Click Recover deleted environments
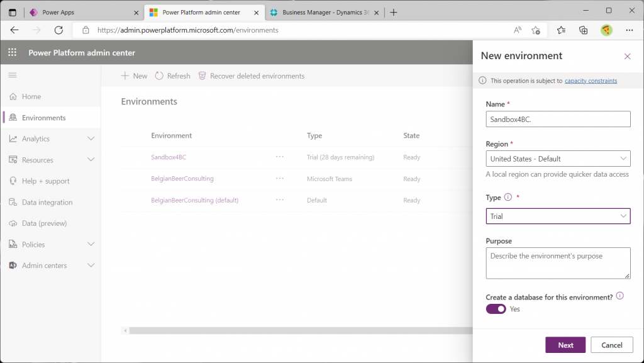The width and height of the screenshot is (644, 363). tap(252, 76)
